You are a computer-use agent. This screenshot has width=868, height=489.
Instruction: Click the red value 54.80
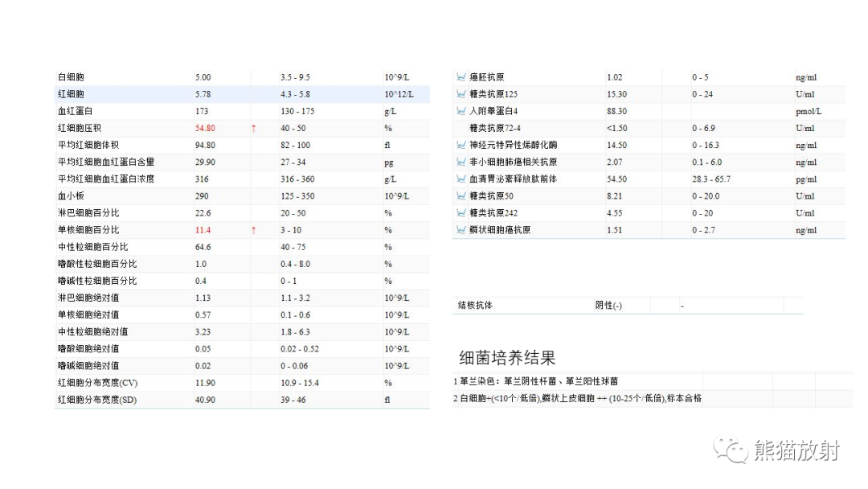205,128
